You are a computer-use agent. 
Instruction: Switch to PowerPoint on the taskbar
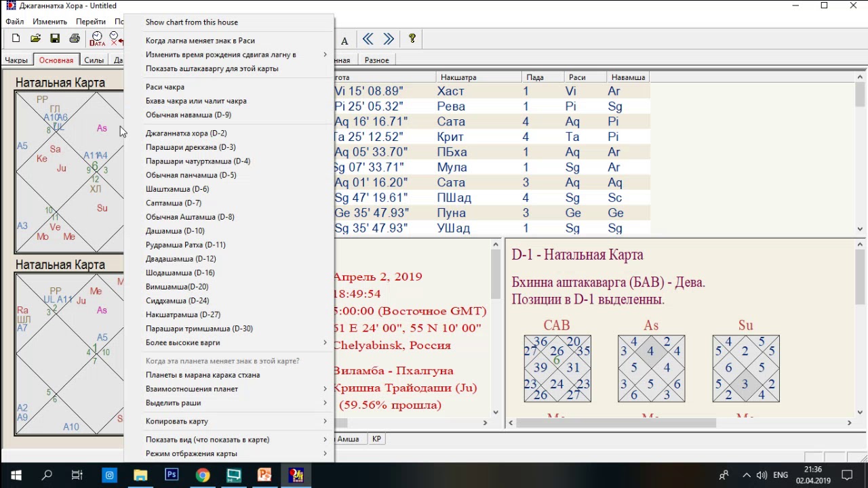point(264,475)
